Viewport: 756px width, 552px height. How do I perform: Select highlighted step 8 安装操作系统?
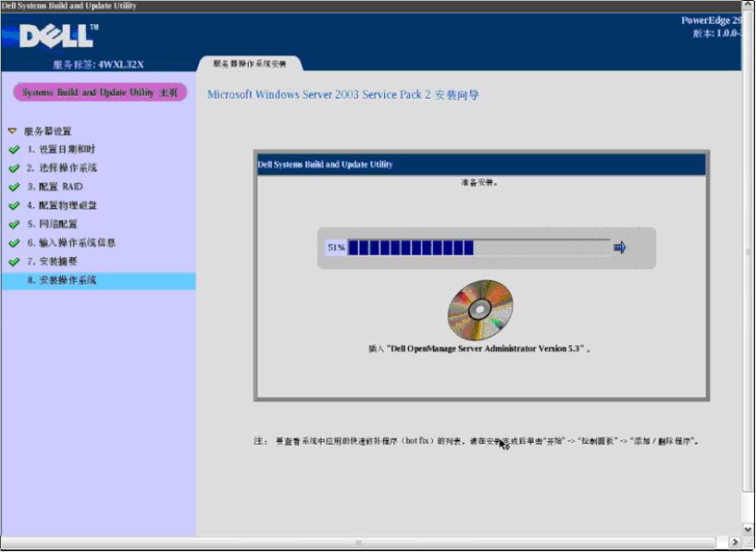98,280
